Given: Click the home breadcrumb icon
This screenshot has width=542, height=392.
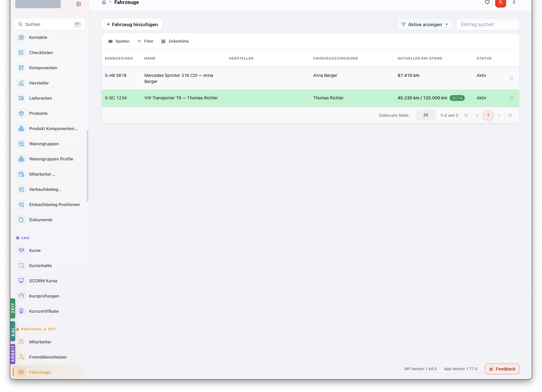Looking at the screenshot, I should click(x=104, y=2).
